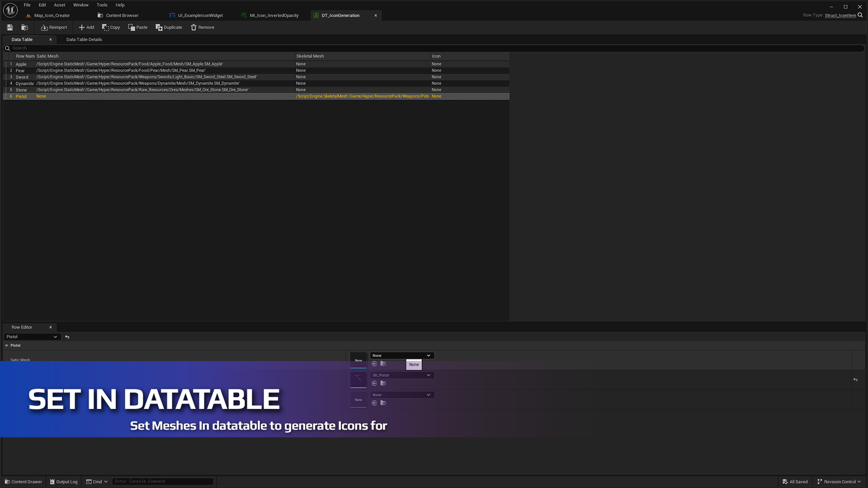Viewport: 868px width, 488px height.
Task: Open the Pistol row selector dropdown
Action: (32, 337)
